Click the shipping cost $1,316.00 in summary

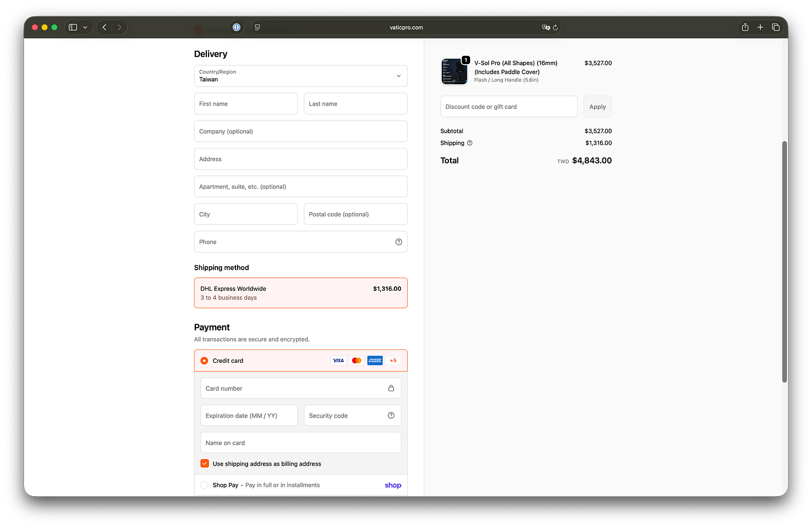(598, 143)
